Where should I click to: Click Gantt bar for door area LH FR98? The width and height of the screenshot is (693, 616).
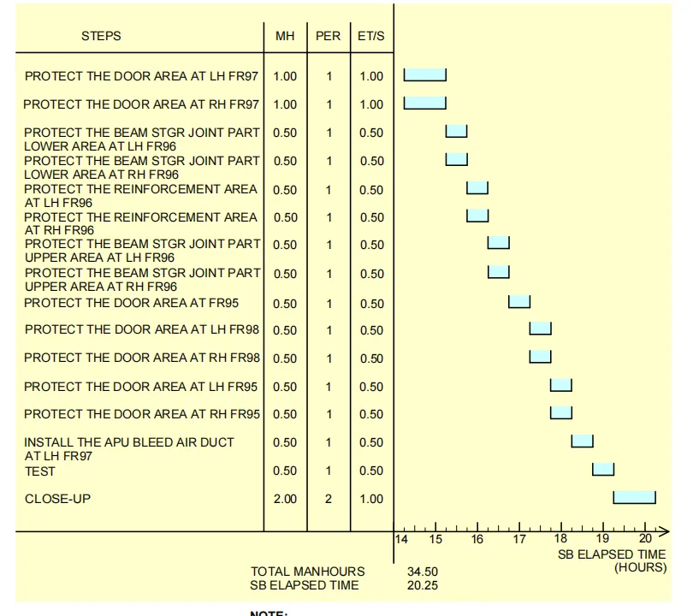point(540,329)
